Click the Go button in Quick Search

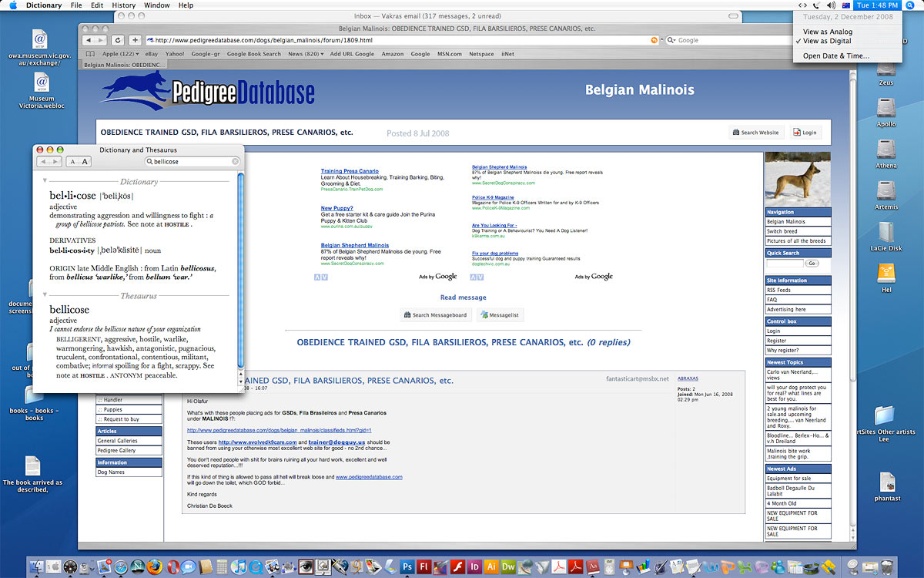[x=812, y=264]
